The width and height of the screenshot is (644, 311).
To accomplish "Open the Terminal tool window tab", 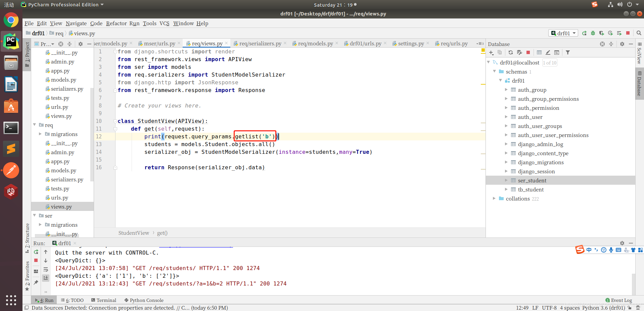I will coord(104,300).
